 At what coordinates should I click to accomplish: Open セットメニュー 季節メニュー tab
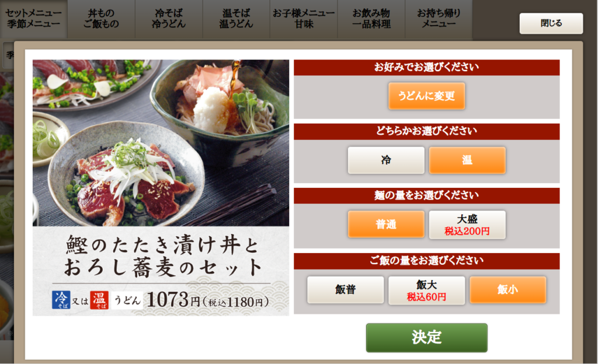tap(33, 19)
